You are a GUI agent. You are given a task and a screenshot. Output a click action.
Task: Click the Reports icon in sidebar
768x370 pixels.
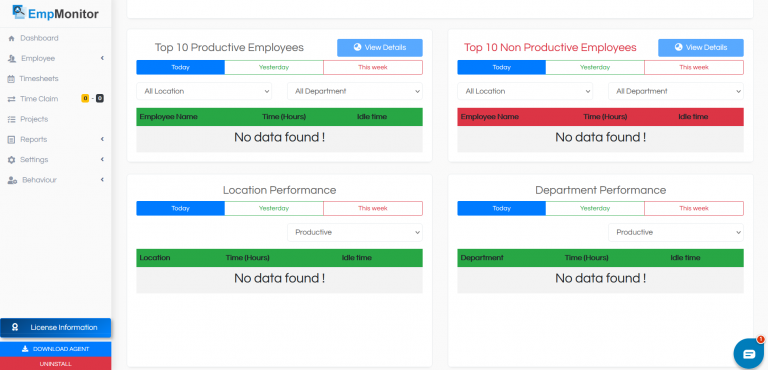click(x=12, y=140)
